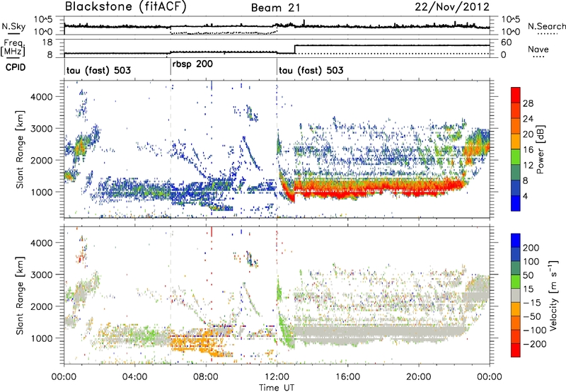
Task: Click the '16:00' time axis label
Action: pos(347,377)
